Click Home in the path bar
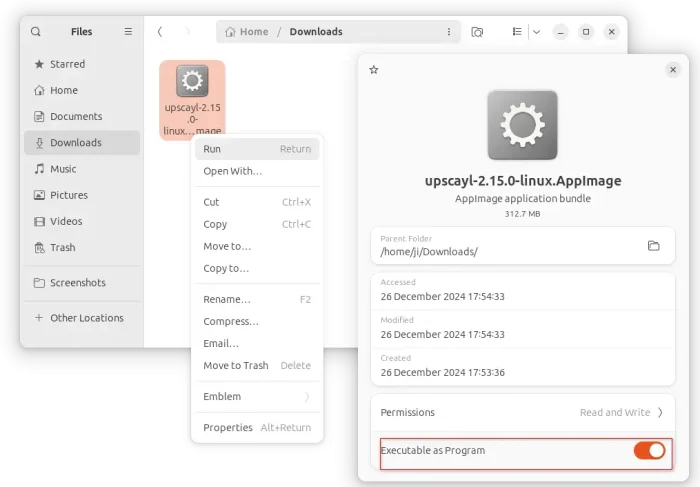The width and height of the screenshot is (700, 487). pos(247,32)
